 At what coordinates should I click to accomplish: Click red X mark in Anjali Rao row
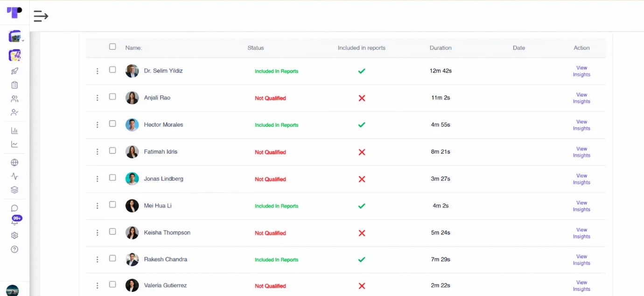(362, 98)
